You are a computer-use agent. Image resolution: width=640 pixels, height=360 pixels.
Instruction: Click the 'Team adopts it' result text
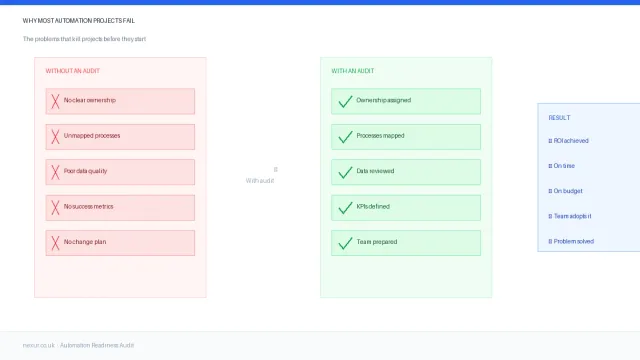572,216
